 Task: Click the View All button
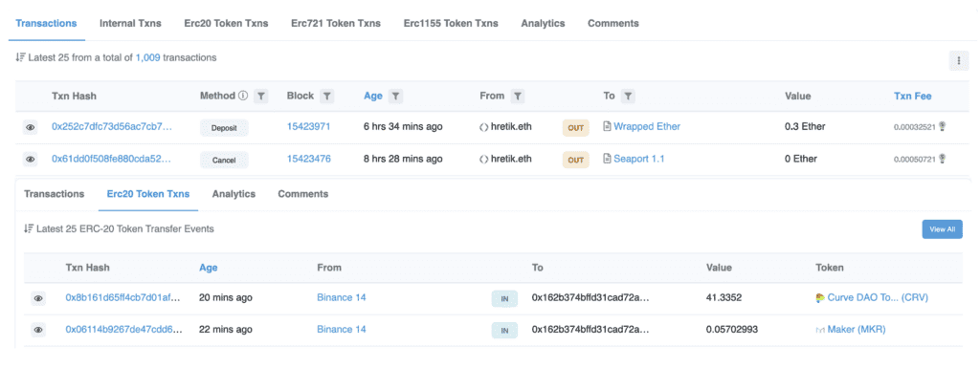(942, 228)
